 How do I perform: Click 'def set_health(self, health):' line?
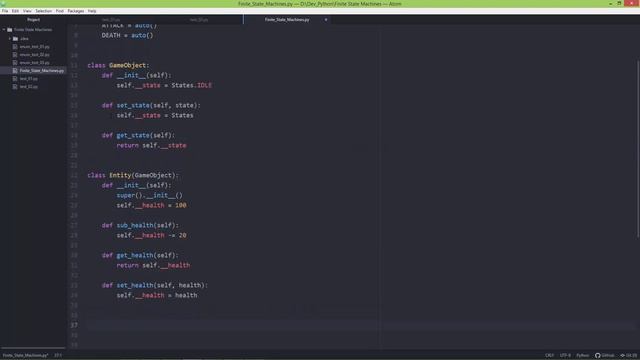[x=155, y=285]
